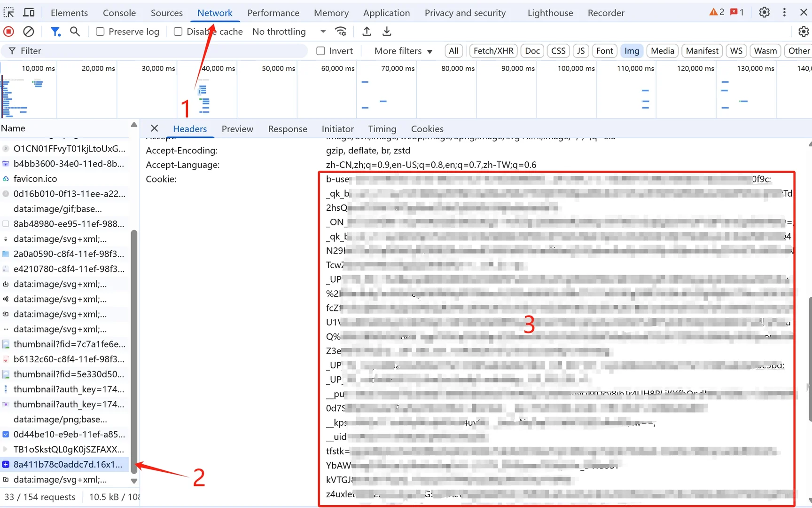The width and height of the screenshot is (812, 508).
Task: Select the 0d44be10-e9eb-11ef-a85 request
Action: (65, 434)
